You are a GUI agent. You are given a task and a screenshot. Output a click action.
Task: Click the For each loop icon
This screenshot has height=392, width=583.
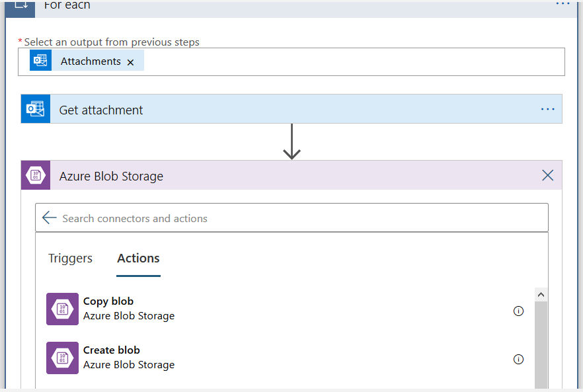(20, 7)
